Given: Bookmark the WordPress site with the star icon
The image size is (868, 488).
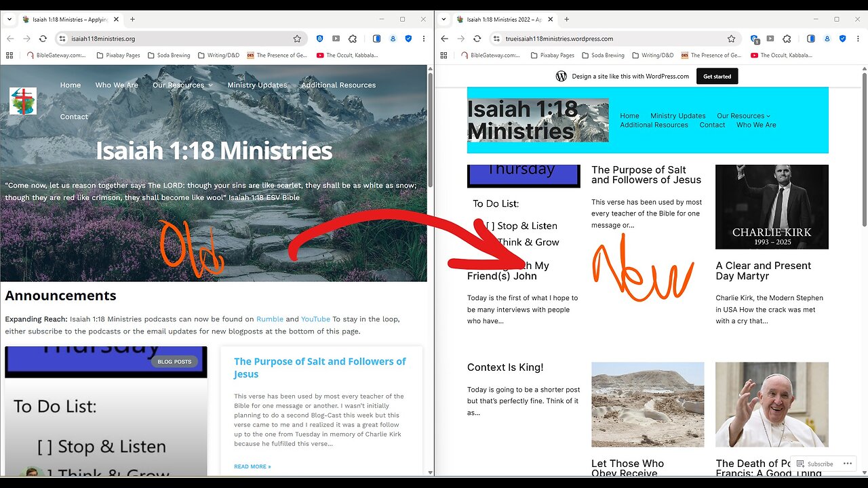Looking at the screenshot, I should [x=731, y=39].
